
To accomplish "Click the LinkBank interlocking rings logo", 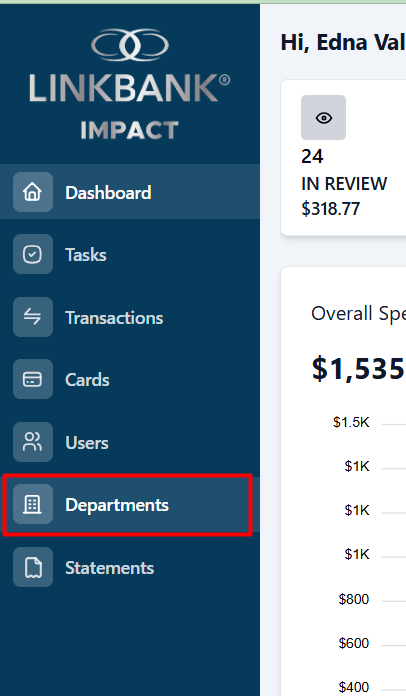I will point(130,45).
